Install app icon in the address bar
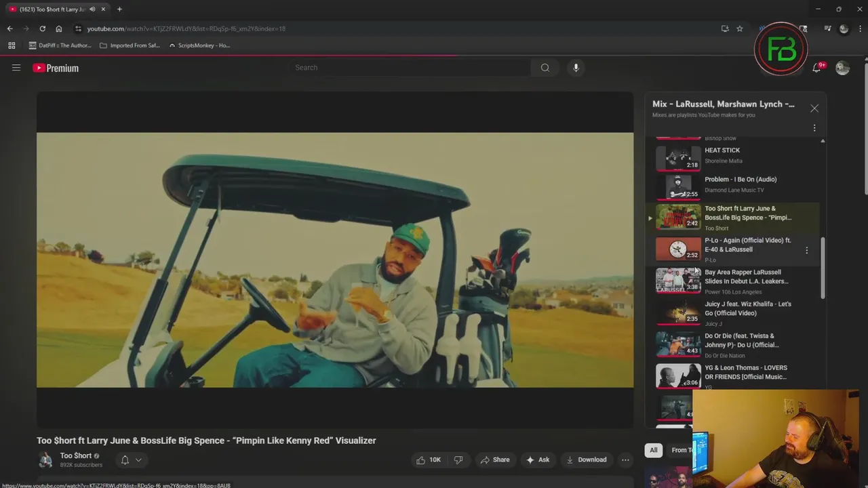Viewport: 868px width, 488px height. (x=725, y=28)
